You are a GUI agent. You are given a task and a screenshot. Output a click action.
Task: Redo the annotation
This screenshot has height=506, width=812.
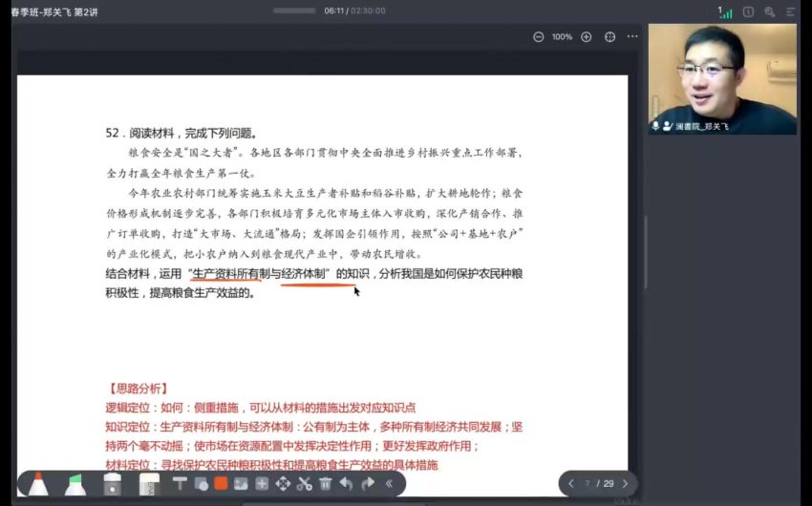click(368, 483)
